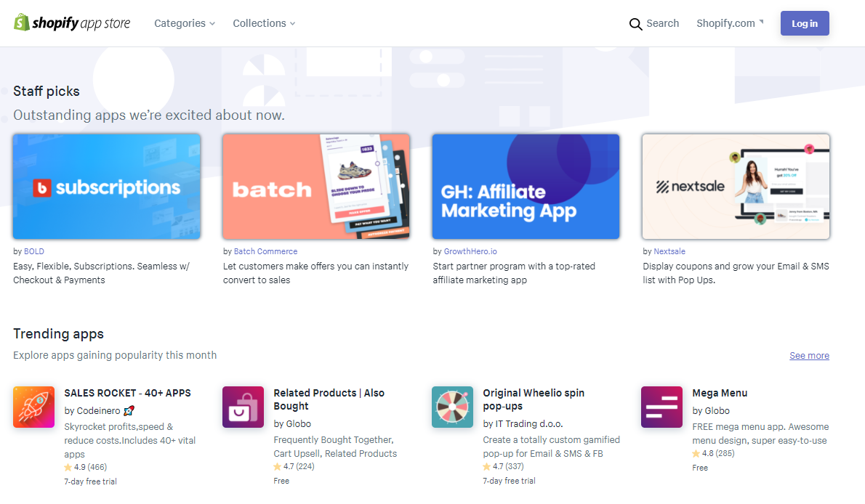Click 'Let customers make offers' description

click(x=315, y=273)
